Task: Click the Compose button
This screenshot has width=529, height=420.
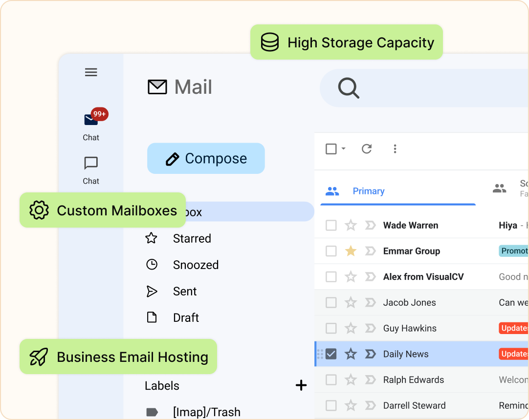Action: point(206,158)
